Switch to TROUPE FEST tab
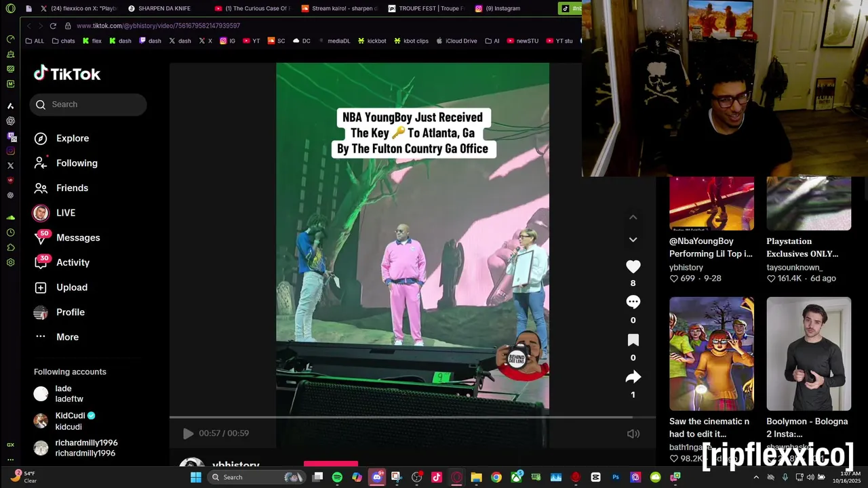This screenshot has width=868, height=488. point(426,9)
